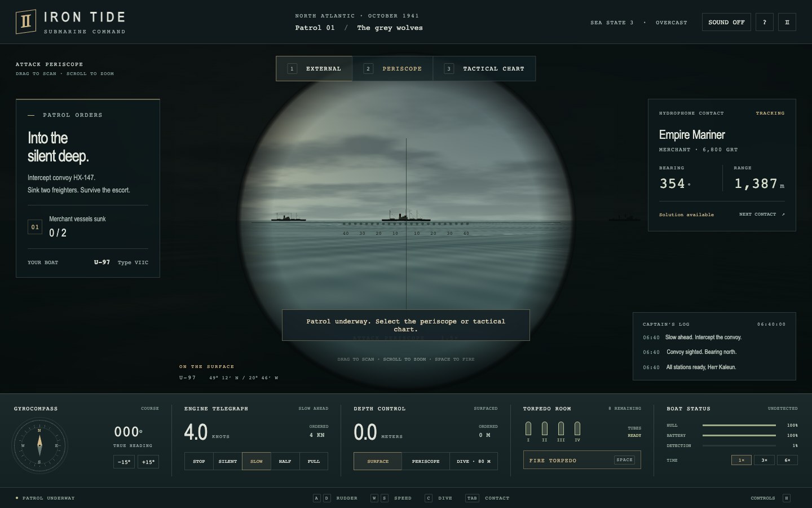Click the Empire Mariner contact name

pyautogui.click(x=692, y=135)
